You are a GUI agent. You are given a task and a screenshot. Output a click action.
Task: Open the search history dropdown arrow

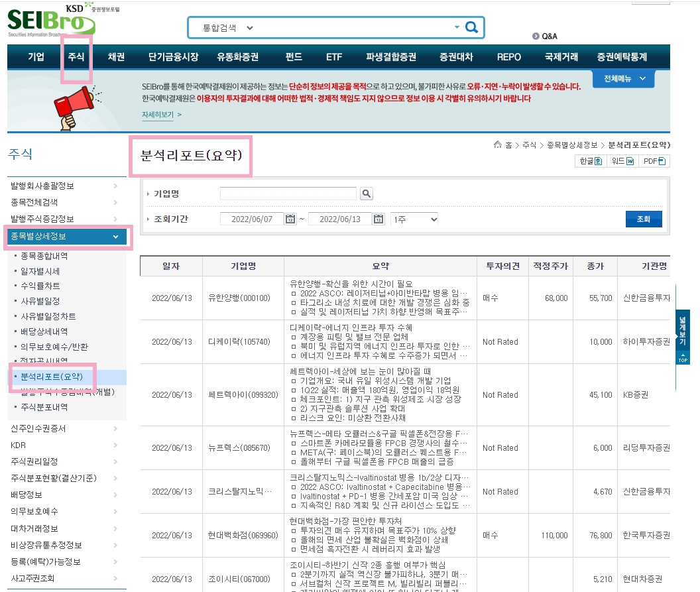(x=457, y=27)
